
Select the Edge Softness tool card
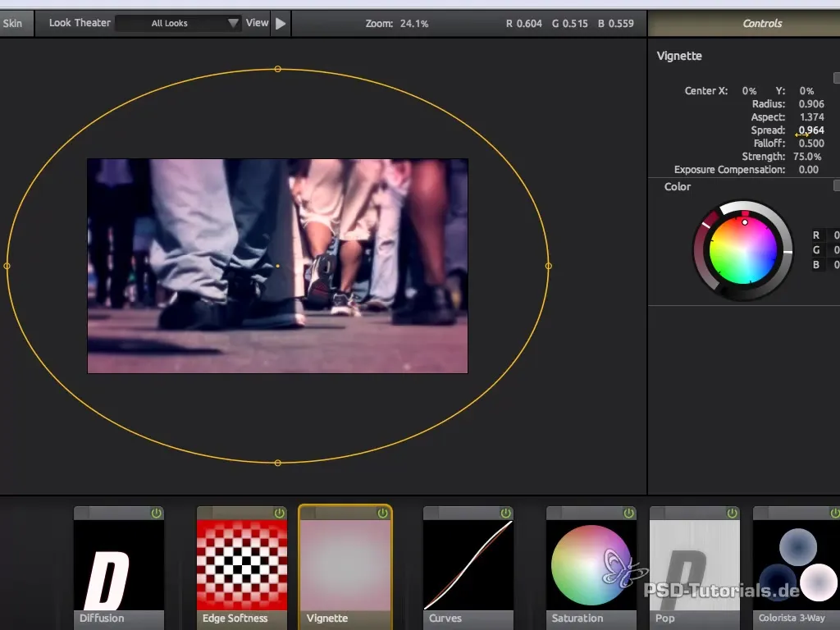click(242, 568)
